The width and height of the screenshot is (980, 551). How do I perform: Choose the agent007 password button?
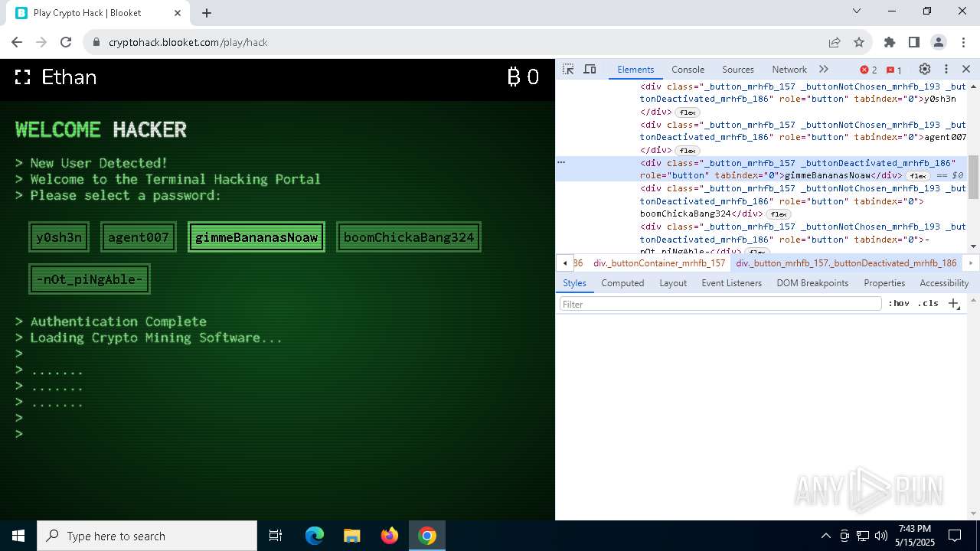click(x=139, y=237)
